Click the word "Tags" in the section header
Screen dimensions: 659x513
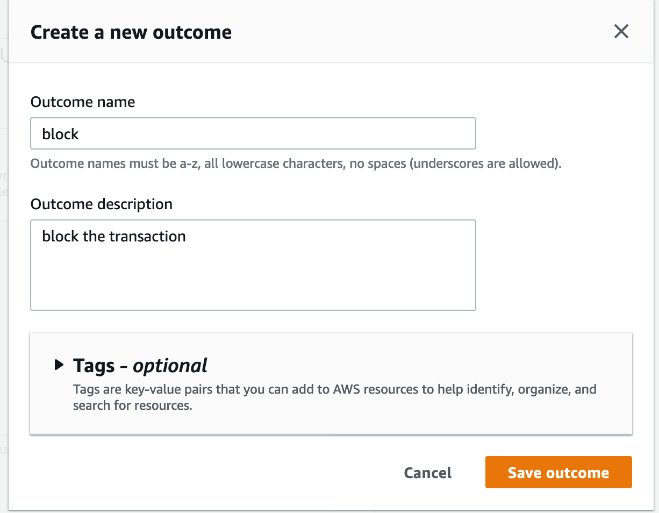pos(94,365)
